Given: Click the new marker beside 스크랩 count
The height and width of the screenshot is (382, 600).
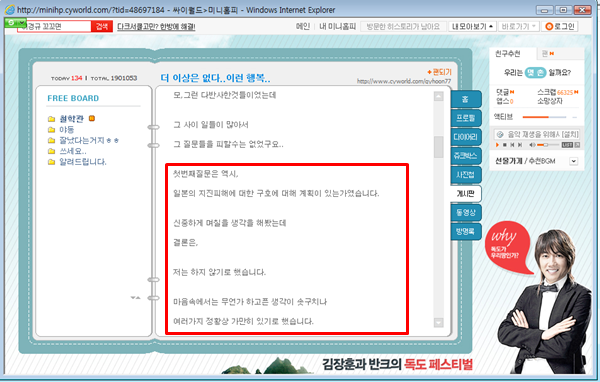Looking at the screenshot, I should 576,92.
